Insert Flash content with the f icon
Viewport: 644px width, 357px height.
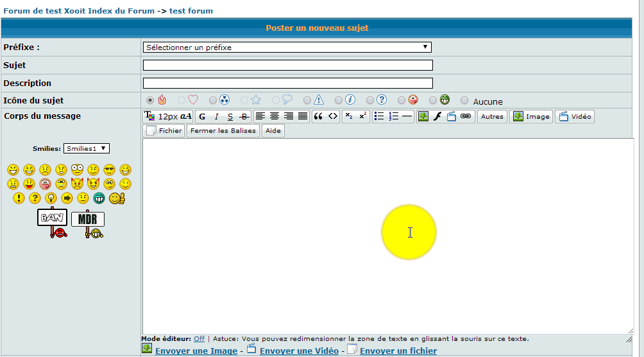coord(437,116)
